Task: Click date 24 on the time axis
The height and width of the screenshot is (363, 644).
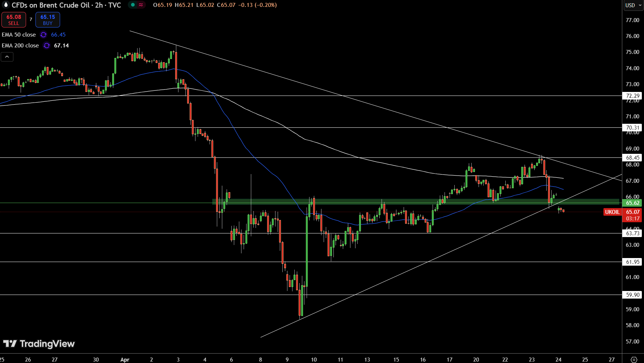Action: (559, 359)
